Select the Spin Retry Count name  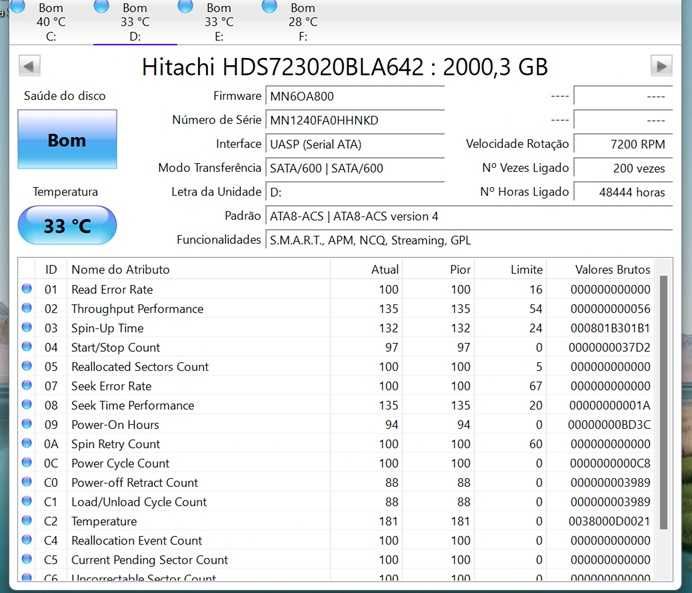tap(115, 444)
